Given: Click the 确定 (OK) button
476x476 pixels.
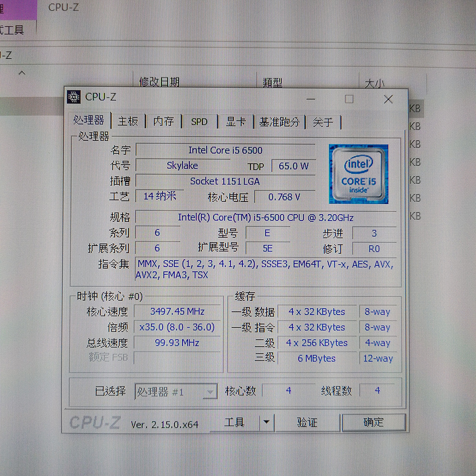Looking at the screenshot, I should [x=373, y=422].
